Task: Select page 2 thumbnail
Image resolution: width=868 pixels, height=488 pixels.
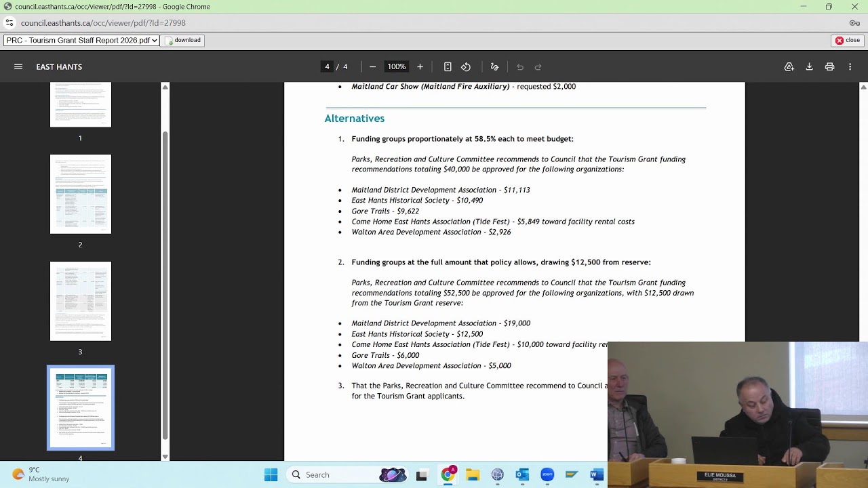Action: tap(80, 194)
